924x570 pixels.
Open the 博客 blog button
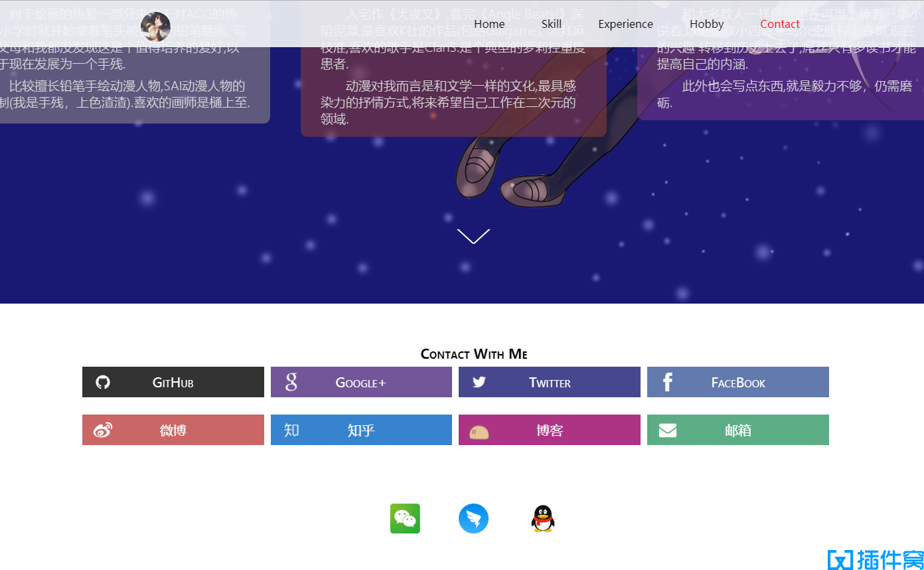point(550,430)
